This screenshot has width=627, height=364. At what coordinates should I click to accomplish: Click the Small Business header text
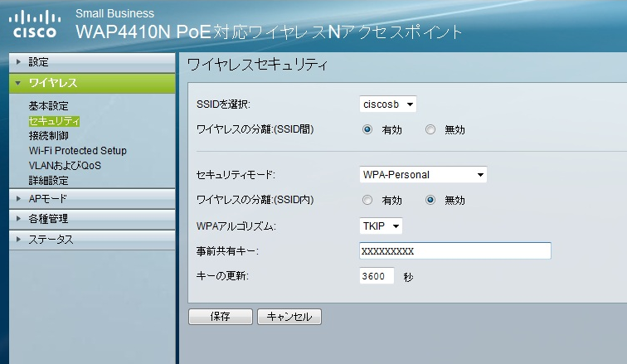point(114,13)
